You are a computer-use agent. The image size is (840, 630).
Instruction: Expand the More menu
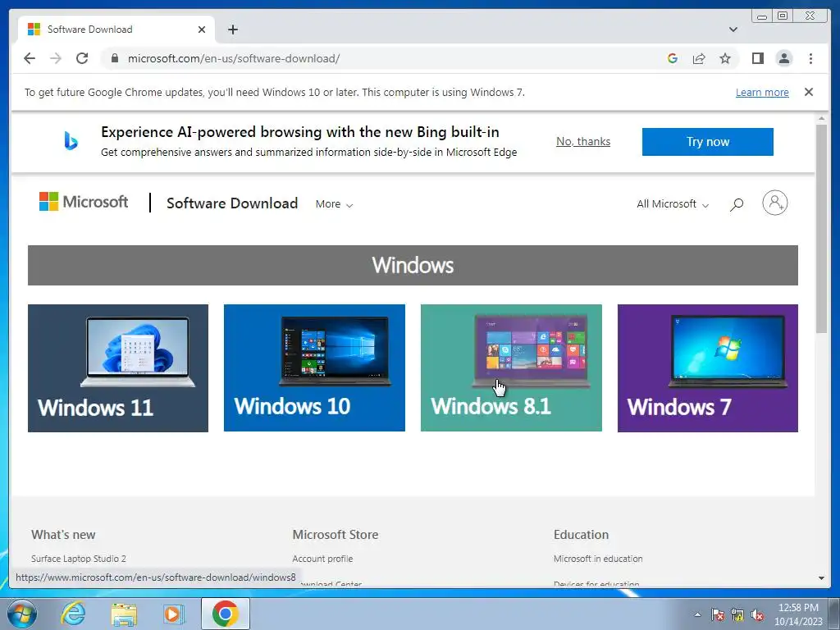(x=334, y=204)
